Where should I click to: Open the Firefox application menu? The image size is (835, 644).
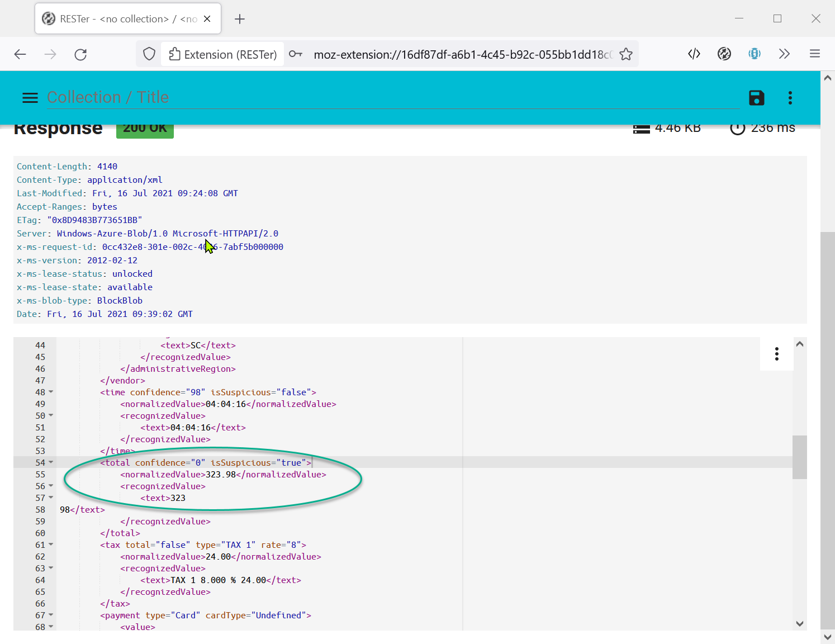(814, 54)
